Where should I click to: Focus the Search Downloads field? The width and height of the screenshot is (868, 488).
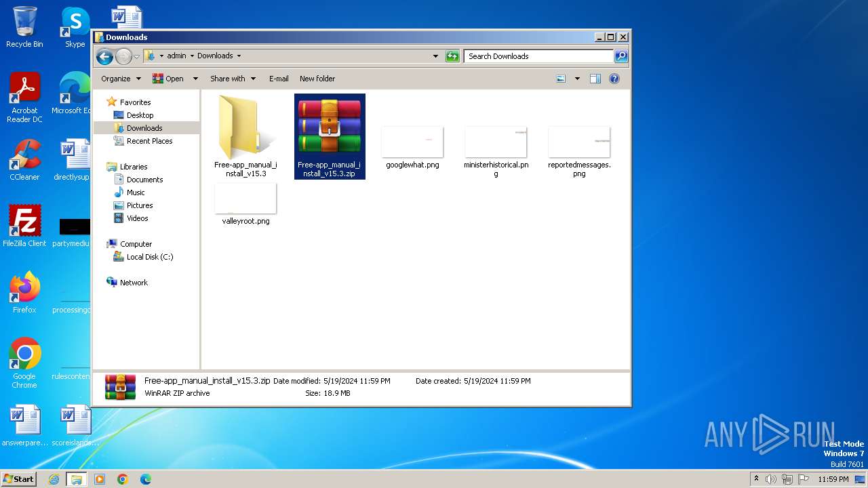(x=539, y=56)
